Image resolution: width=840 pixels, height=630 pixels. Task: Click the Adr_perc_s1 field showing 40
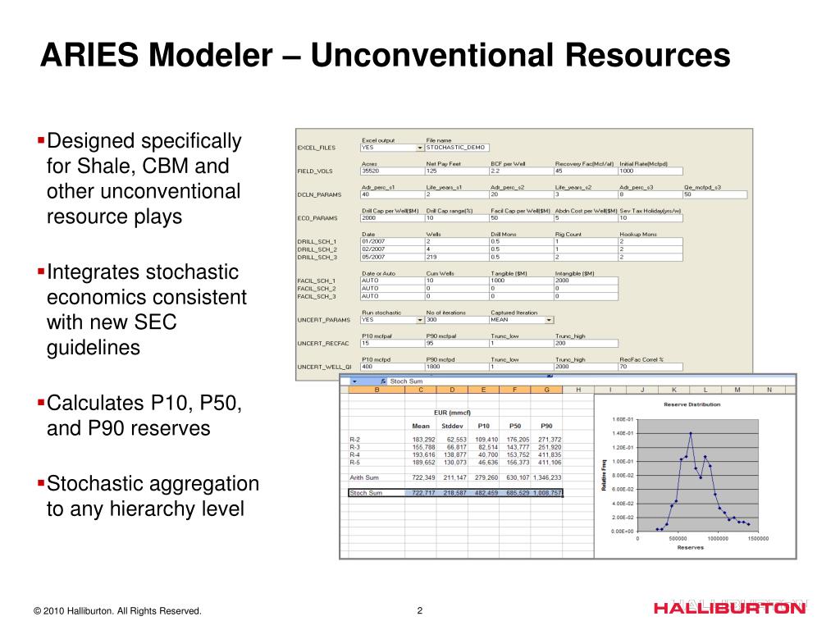point(393,195)
